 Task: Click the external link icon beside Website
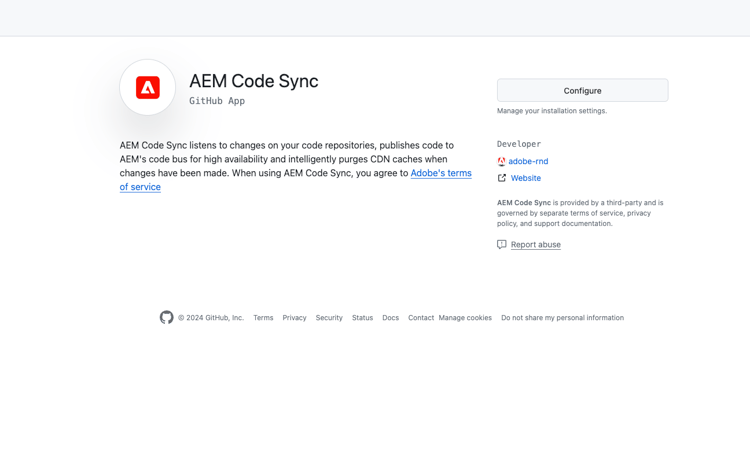(x=502, y=178)
